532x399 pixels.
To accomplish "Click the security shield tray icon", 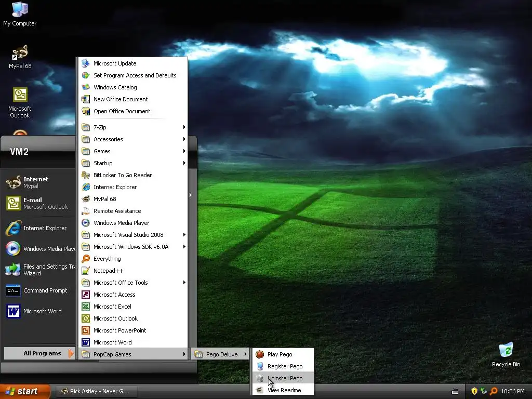I will [x=474, y=391].
